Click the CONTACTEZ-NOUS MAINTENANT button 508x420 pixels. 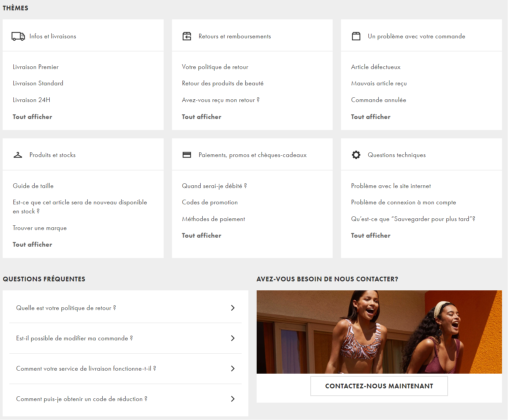(x=379, y=386)
